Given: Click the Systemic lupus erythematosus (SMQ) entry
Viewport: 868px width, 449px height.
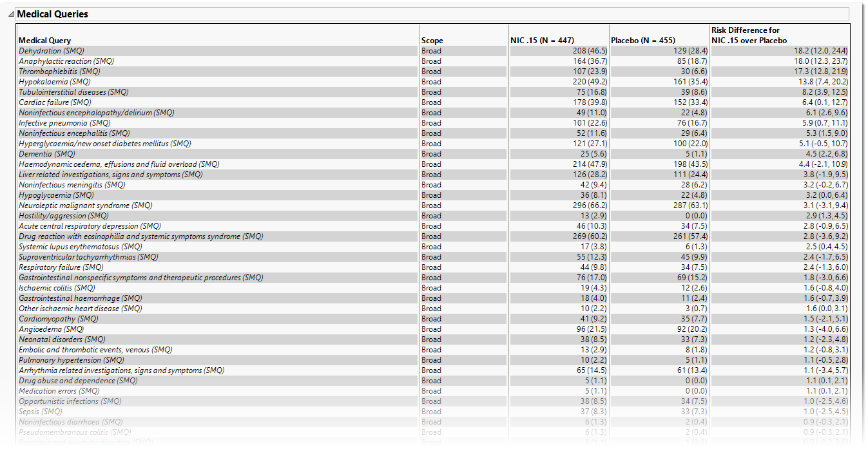Looking at the screenshot, I should [x=81, y=247].
